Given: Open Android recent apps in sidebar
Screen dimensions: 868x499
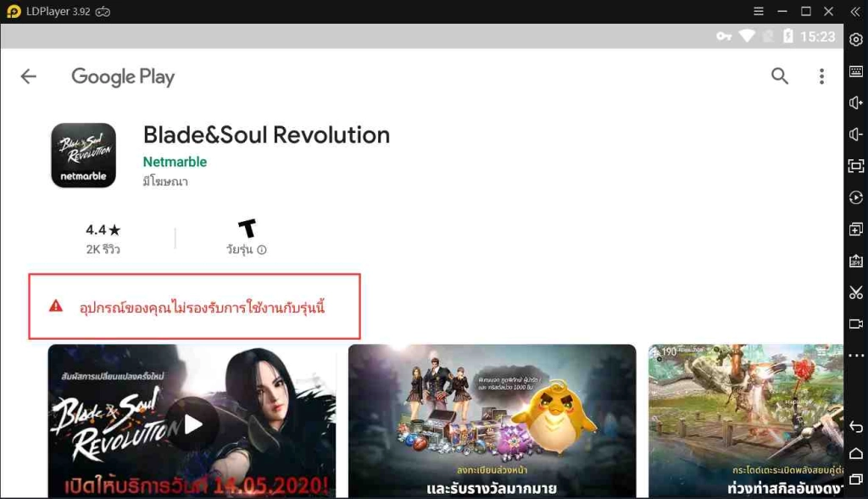Looking at the screenshot, I should point(856,479).
